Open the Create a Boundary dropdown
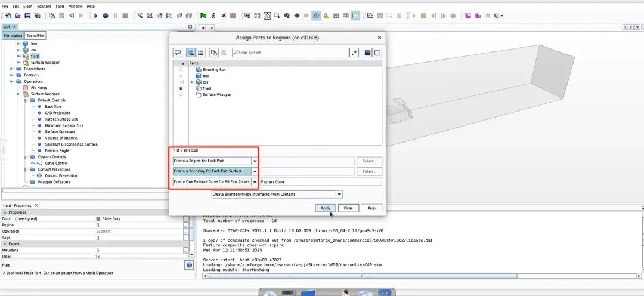Screen dimensions: 644x296 [215, 171]
